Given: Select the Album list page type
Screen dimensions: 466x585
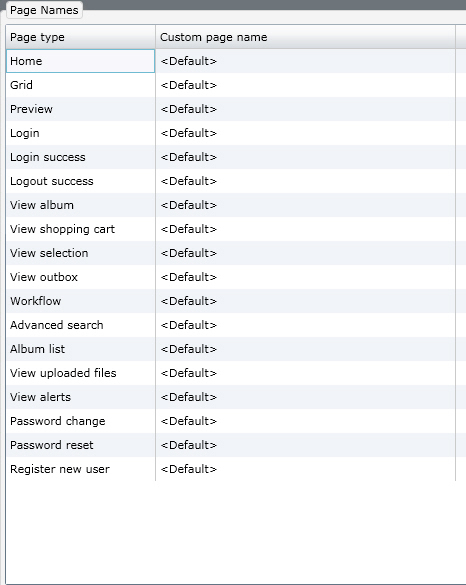Looking at the screenshot, I should [81, 349].
